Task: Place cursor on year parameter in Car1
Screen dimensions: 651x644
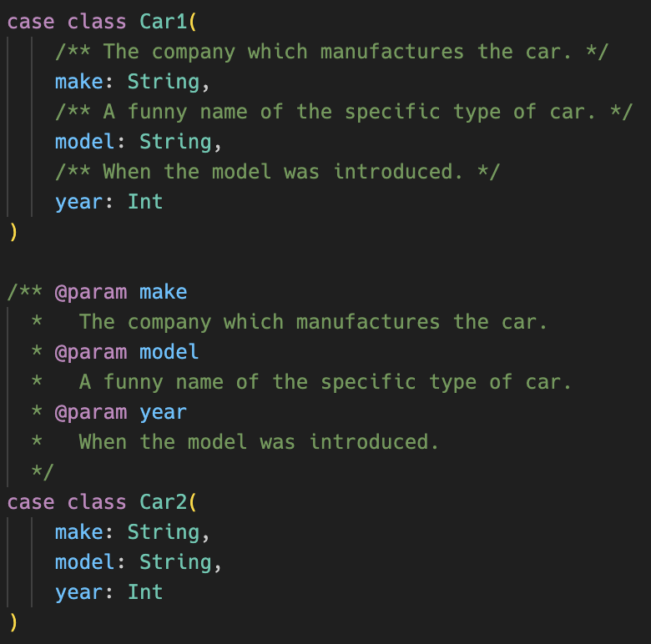Action: pyautogui.click(x=78, y=202)
